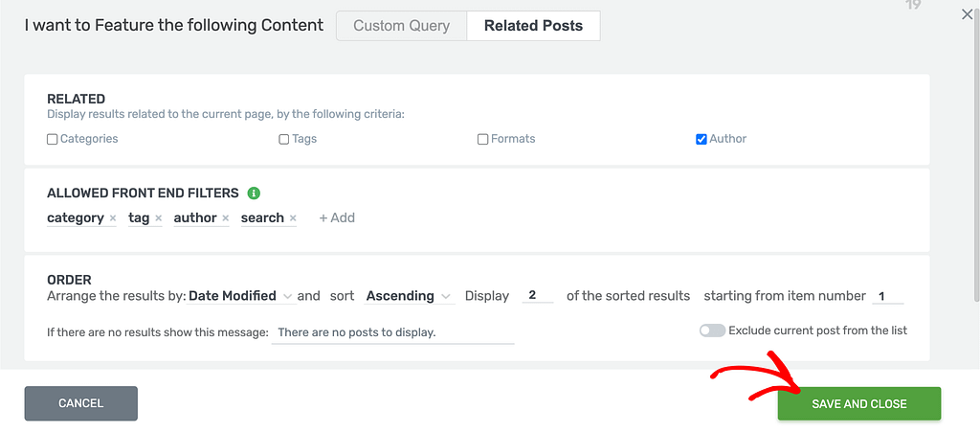Remove the search filter tag
980x433 pixels.
click(293, 218)
